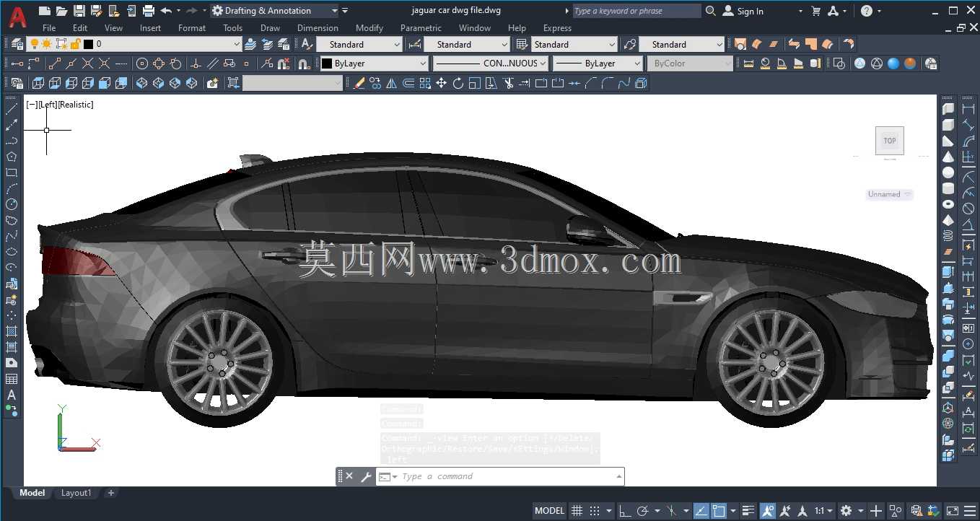Open the Parametric menu
980x521 pixels.
point(421,28)
